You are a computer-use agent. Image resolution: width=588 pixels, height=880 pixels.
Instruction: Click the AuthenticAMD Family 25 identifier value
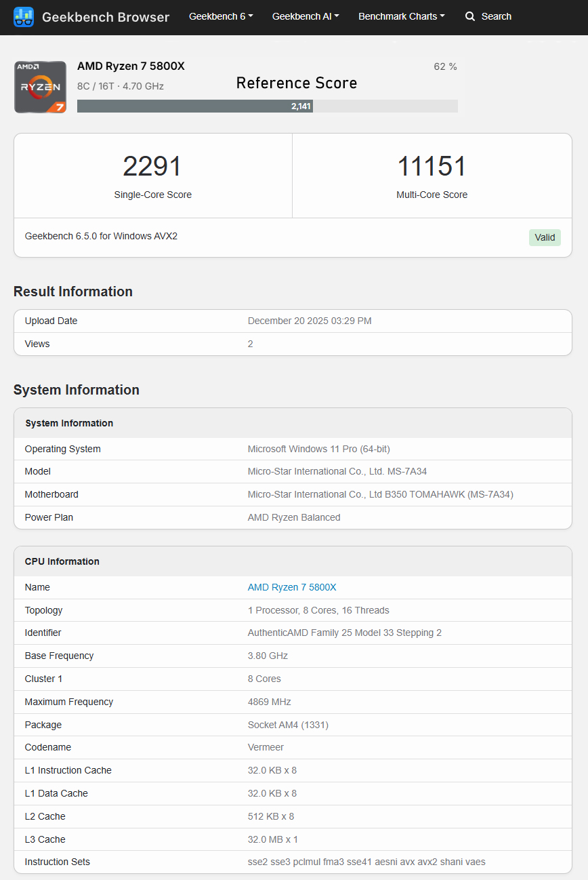point(345,633)
